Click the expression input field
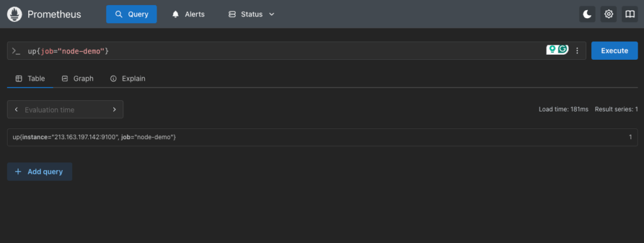Viewport: 644px width, 243px height. [284, 50]
